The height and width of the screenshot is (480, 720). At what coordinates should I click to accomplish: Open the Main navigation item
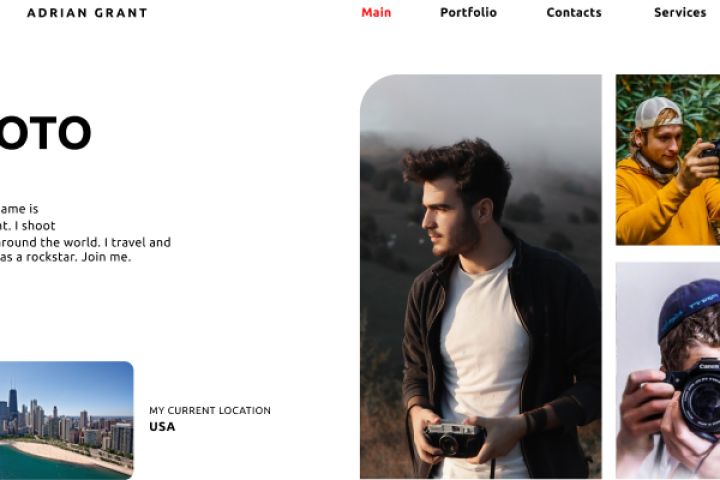(x=376, y=12)
